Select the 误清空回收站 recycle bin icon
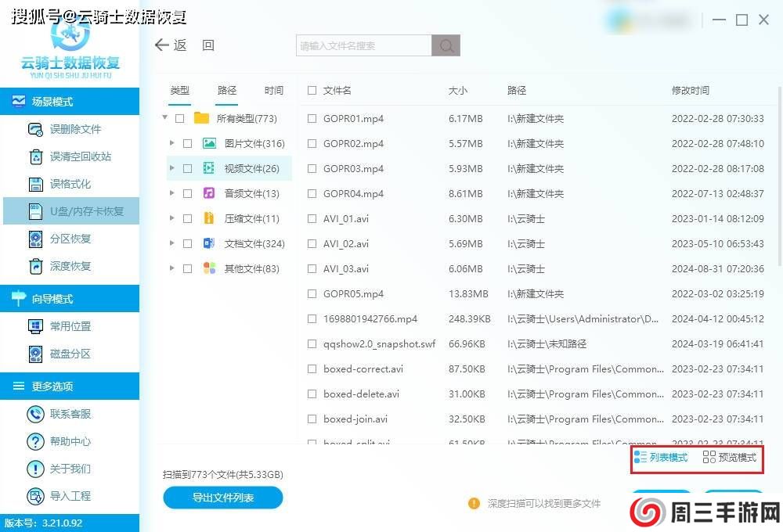 pyautogui.click(x=35, y=156)
